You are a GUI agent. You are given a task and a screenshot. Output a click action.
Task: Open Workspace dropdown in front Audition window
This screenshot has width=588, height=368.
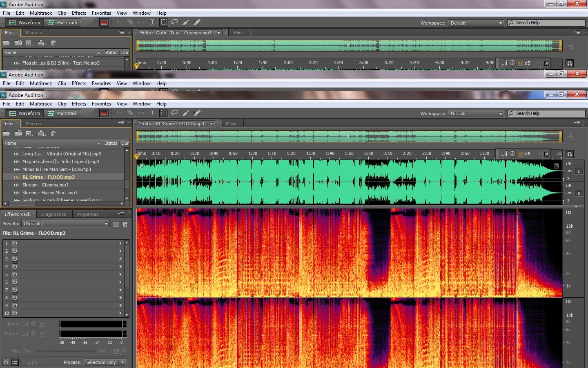476,114
